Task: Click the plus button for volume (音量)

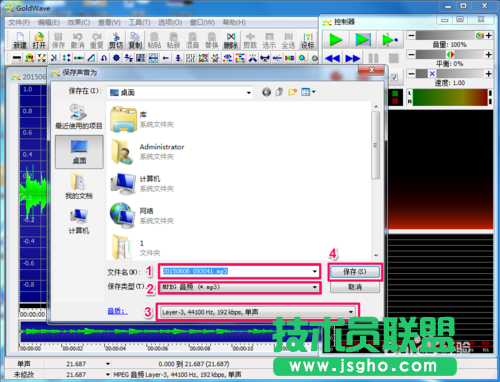Action: click(x=489, y=35)
